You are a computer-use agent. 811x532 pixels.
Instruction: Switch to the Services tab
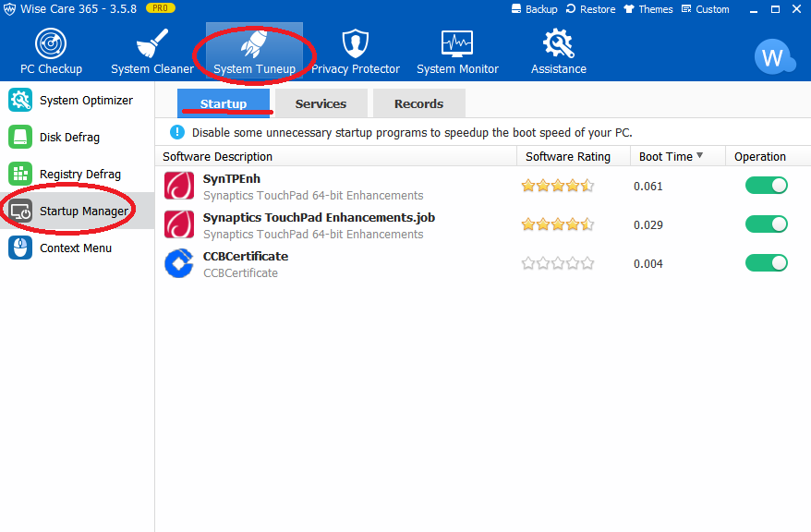pos(321,103)
